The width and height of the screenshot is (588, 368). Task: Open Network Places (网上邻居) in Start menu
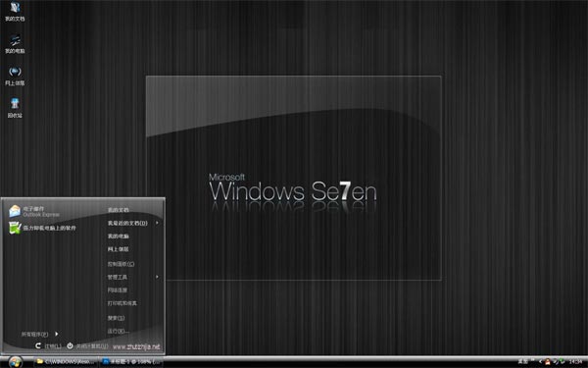tap(119, 249)
